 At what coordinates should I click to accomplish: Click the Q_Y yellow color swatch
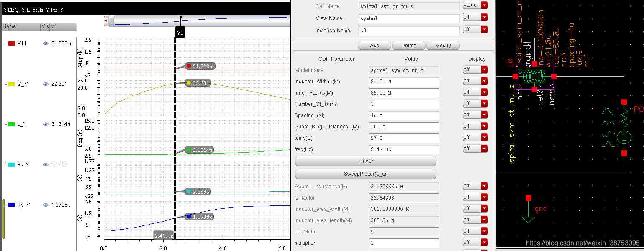tap(12, 84)
